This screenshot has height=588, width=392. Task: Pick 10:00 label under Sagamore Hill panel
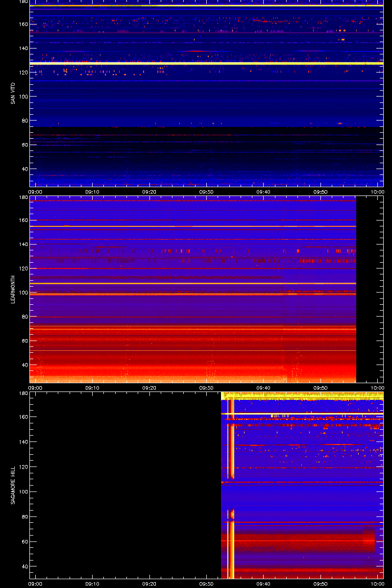click(x=377, y=584)
